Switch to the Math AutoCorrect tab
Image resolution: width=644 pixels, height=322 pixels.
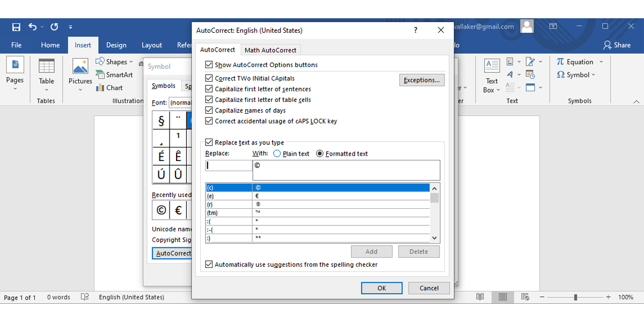[x=270, y=49]
